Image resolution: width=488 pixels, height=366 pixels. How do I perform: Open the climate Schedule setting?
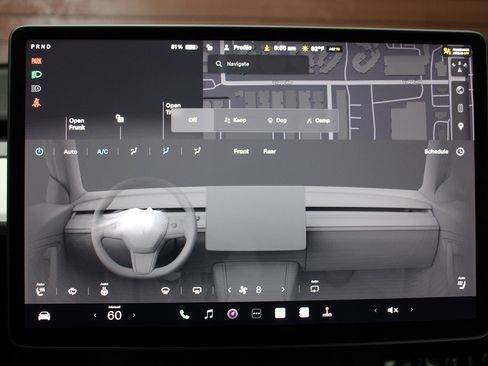click(436, 152)
